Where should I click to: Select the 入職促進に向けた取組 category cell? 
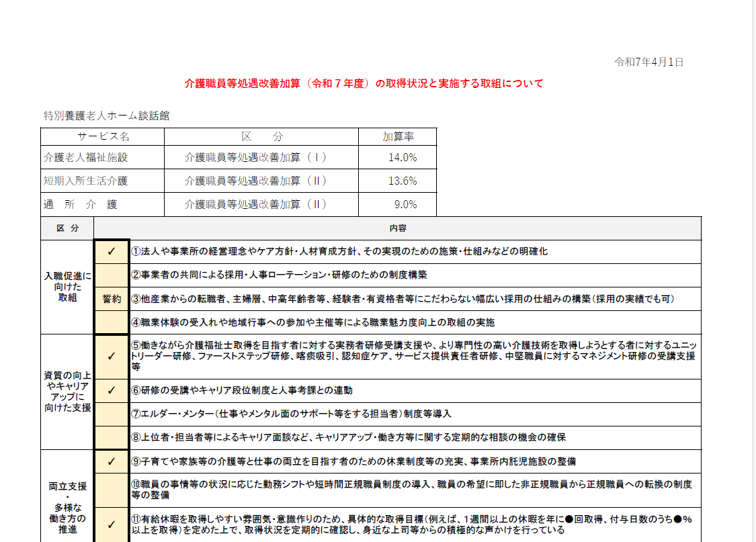tap(67, 287)
